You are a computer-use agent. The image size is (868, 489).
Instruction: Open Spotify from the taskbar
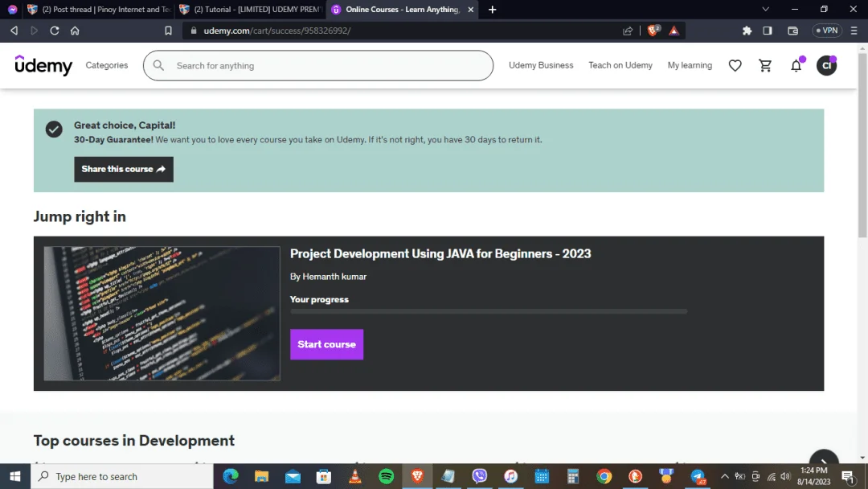[386, 476]
